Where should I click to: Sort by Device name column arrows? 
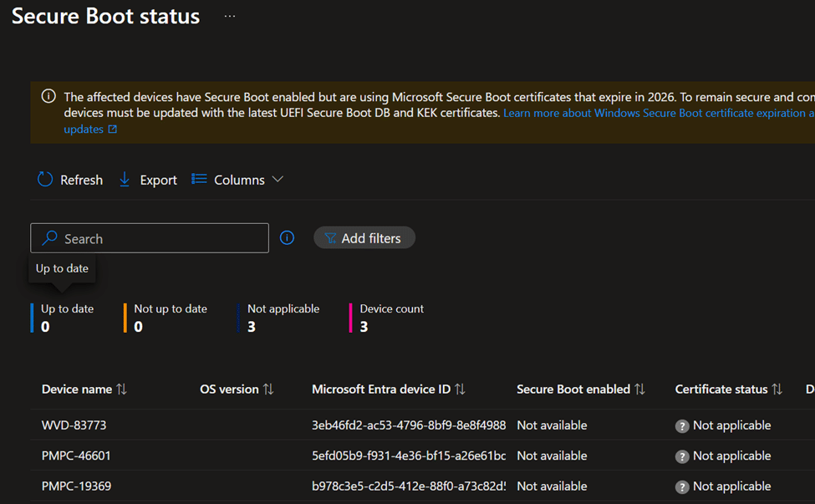click(122, 389)
